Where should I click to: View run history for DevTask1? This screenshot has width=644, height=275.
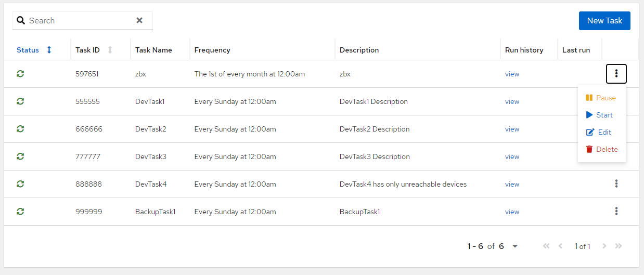coord(512,101)
